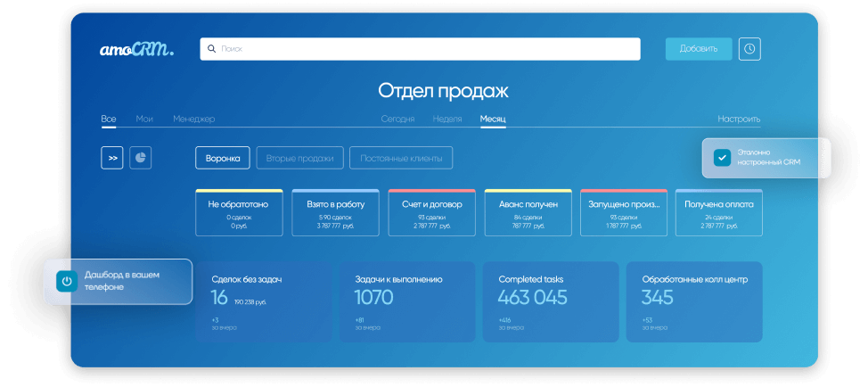The image size is (868, 387).
Task: Open the Обработанные колл центр widget
Action: [694, 301]
